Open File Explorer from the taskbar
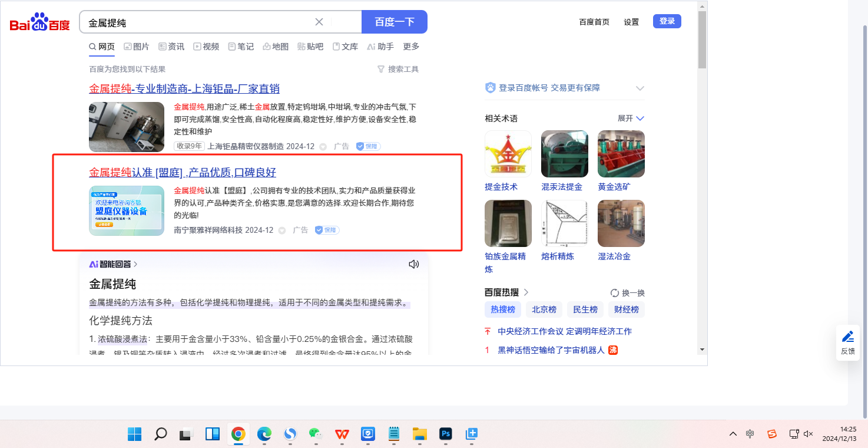This screenshot has height=448, width=868. [x=420, y=434]
